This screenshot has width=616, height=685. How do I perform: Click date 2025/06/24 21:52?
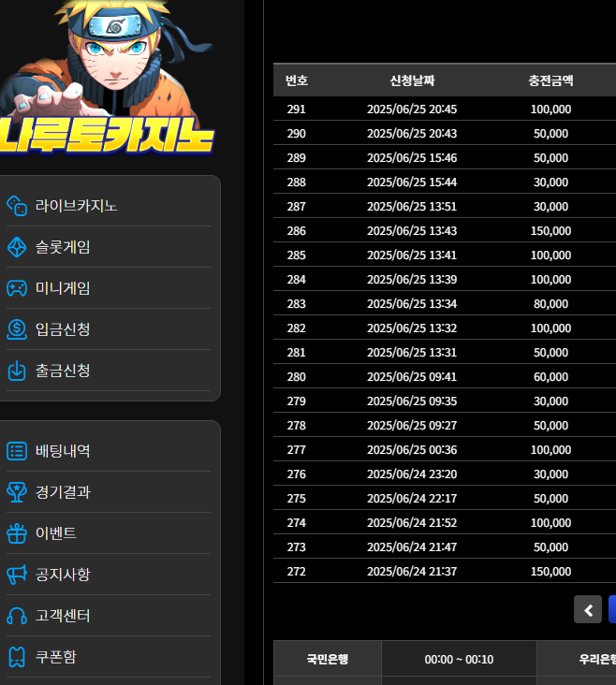click(412, 523)
